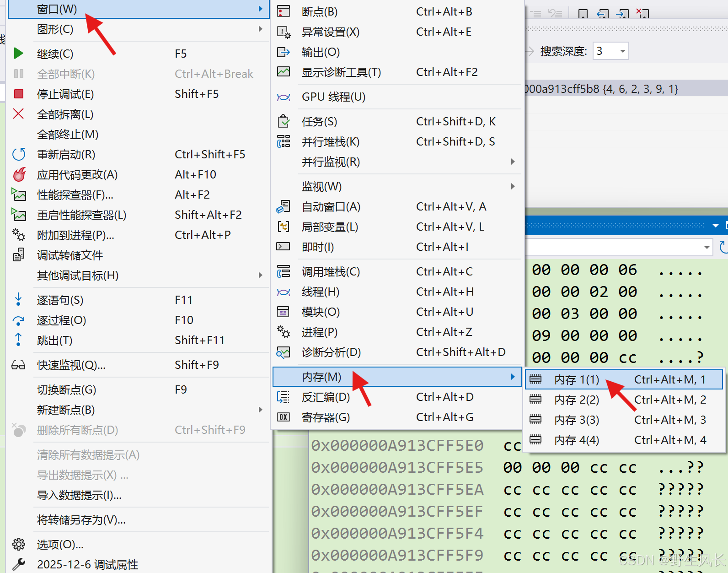Image resolution: width=728 pixels, height=573 pixels.
Task: Open the memory address combo box dropdown
Action: pos(707,248)
